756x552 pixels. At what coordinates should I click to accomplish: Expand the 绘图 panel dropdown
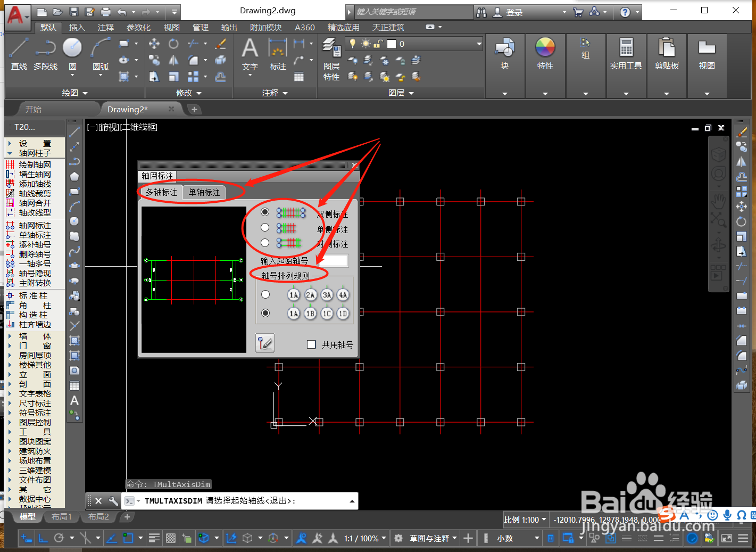coord(74,93)
